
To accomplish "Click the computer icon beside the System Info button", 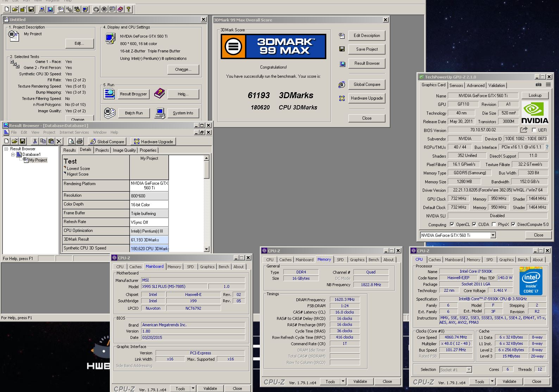I will [x=160, y=113].
